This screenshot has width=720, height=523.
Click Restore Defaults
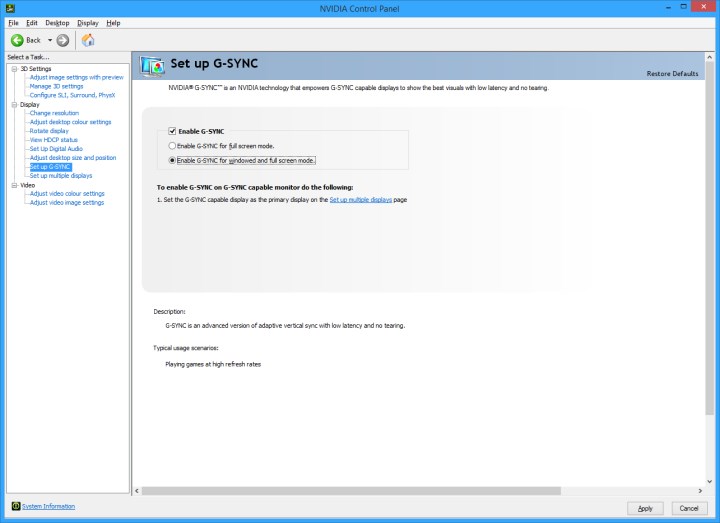(672, 73)
